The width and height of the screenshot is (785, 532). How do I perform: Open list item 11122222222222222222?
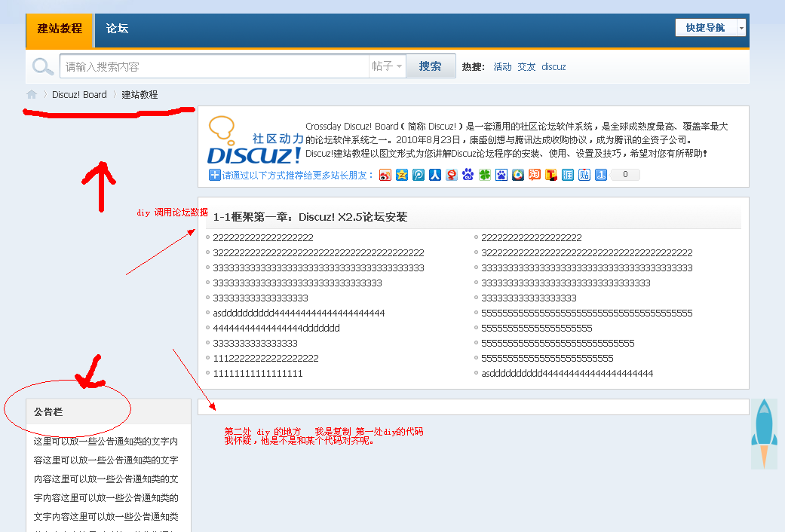(x=265, y=359)
